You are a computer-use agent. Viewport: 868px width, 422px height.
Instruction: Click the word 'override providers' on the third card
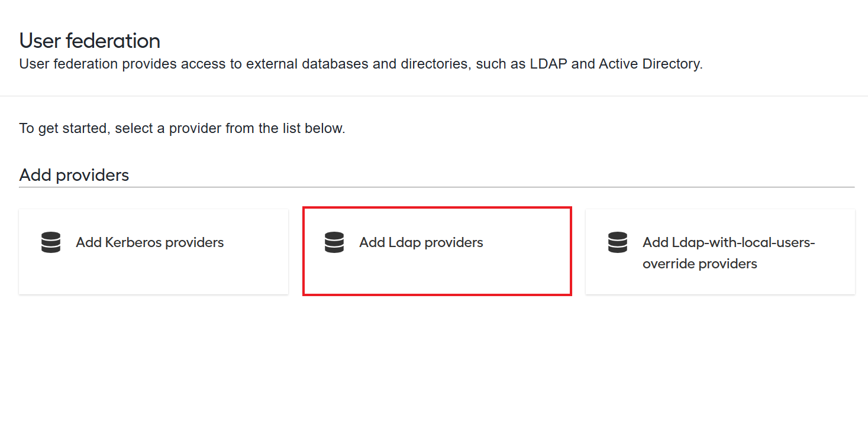point(700,264)
